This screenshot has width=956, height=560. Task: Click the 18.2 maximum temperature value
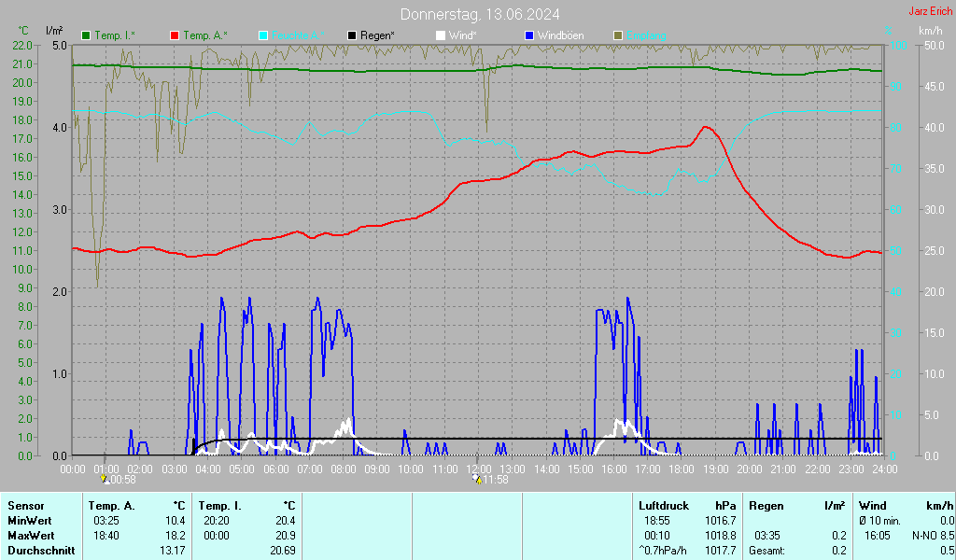pos(176,536)
